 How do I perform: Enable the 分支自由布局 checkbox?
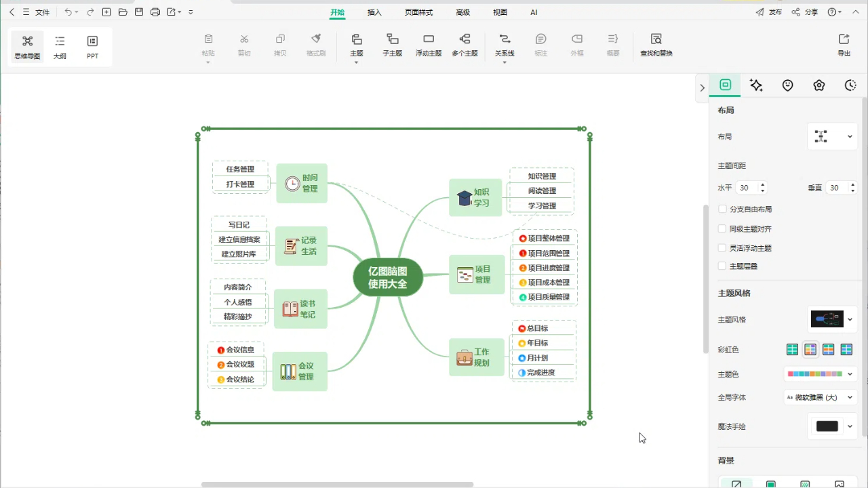pos(722,209)
